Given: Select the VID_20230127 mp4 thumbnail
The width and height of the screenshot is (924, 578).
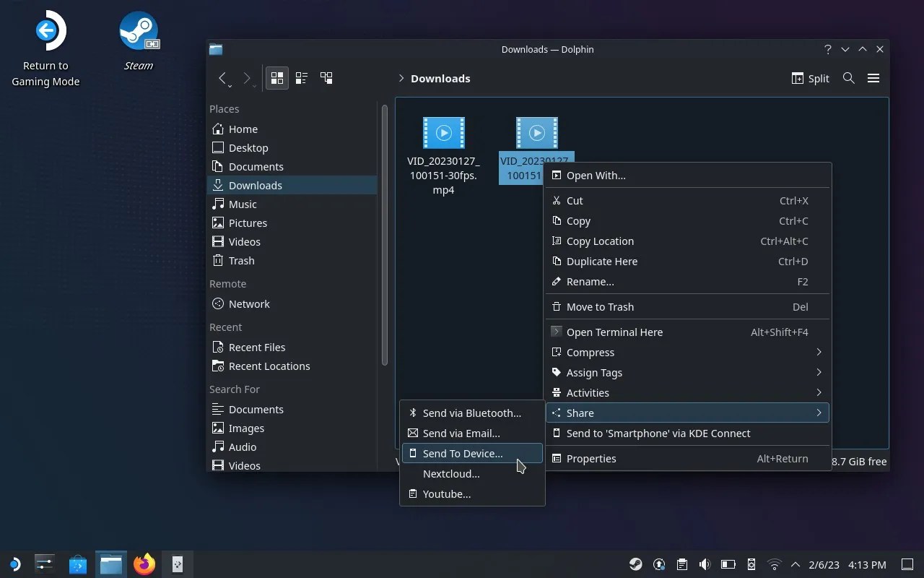Looking at the screenshot, I should (x=443, y=133).
